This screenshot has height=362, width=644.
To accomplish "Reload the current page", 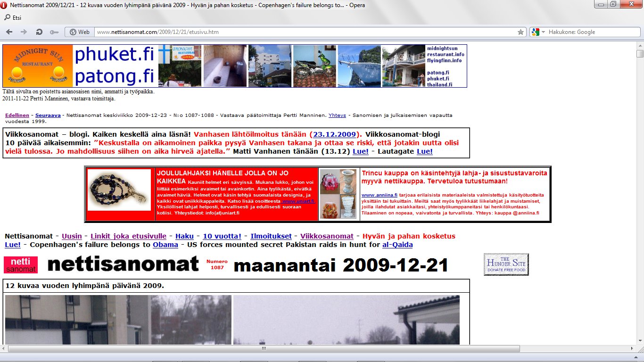I will [x=39, y=32].
